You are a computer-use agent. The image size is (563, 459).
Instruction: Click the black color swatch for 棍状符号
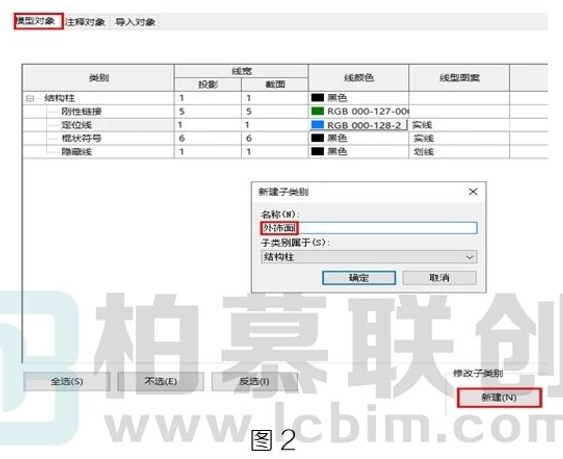point(317,138)
